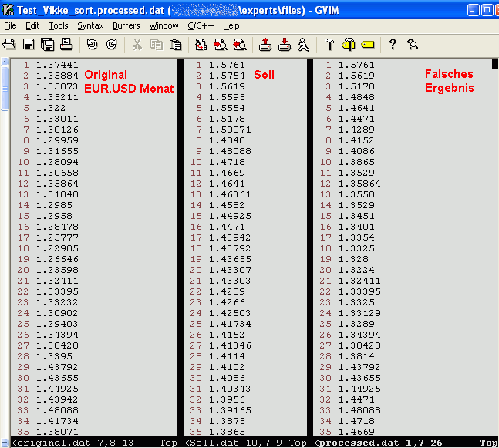Paste from clipboard using toolbar icon

(x=175, y=45)
